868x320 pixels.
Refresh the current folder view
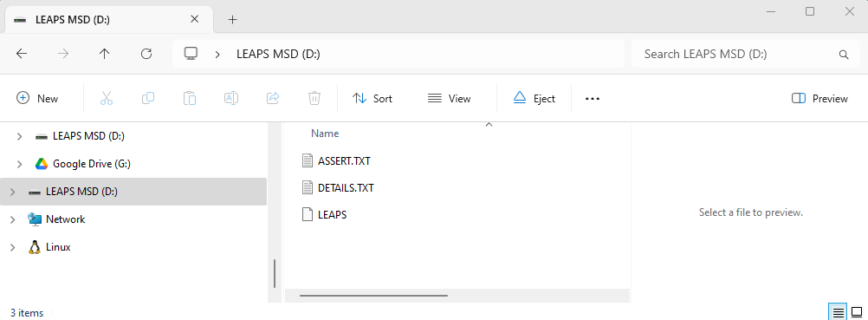146,54
